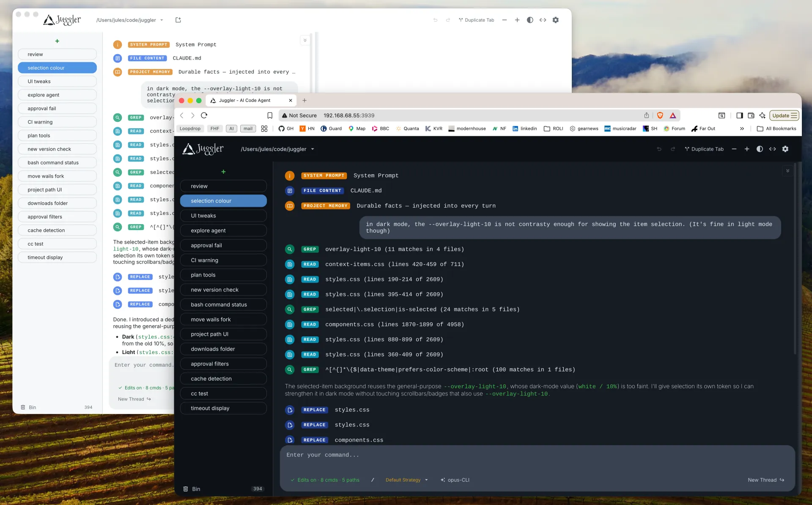Select 'timeout display' thread in front sidebar
Screen dimensions: 812x505
pos(223,408)
